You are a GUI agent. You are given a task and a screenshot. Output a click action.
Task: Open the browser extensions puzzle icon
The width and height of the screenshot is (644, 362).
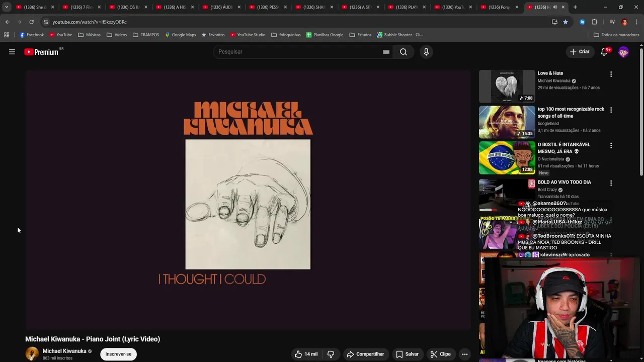click(x=594, y=22)
